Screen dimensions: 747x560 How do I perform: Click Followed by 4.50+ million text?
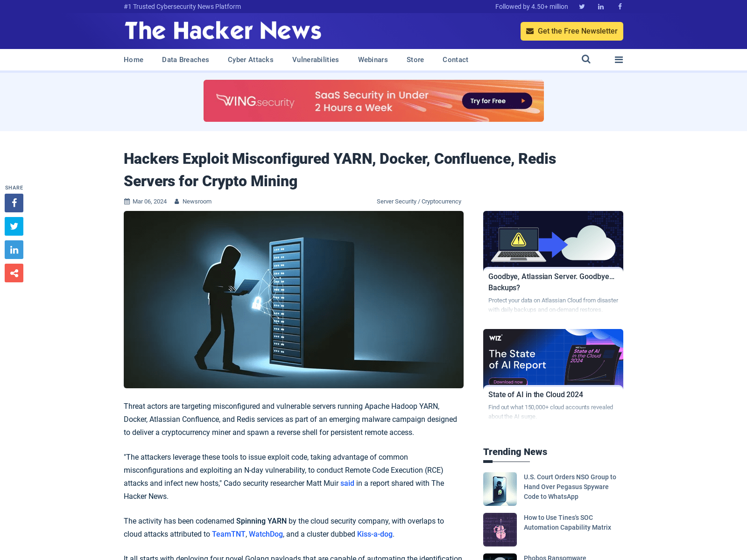click(x=532, y=7)
